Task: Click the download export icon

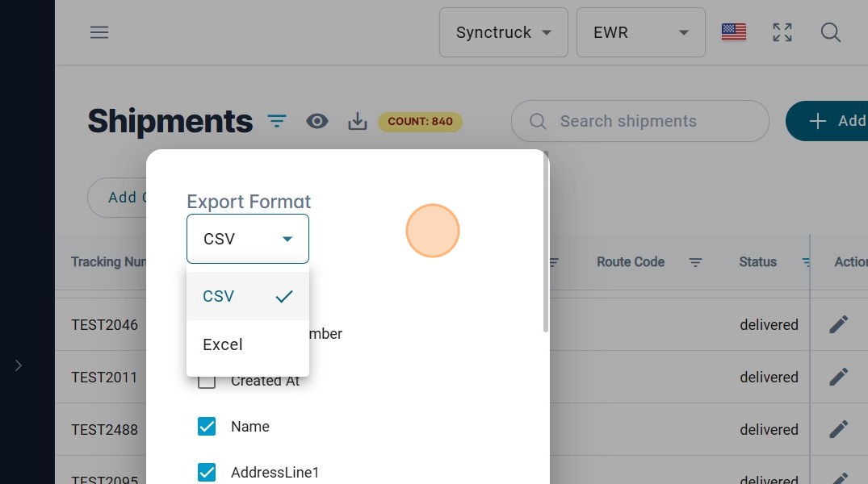Action: (x=357, y=122)
